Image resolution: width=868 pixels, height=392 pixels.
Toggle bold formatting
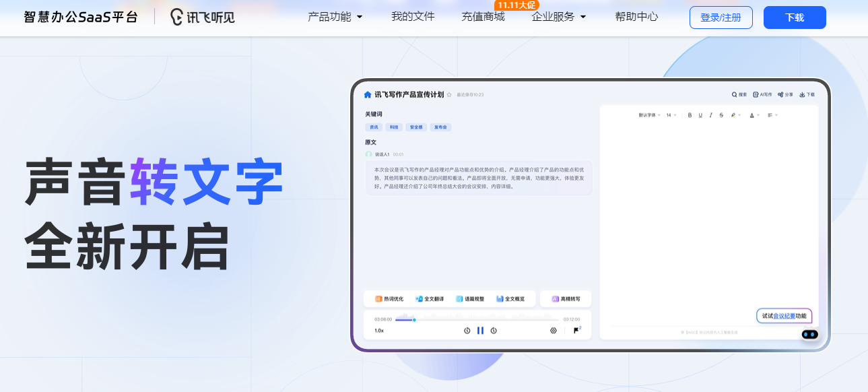(x=690, y=115)
